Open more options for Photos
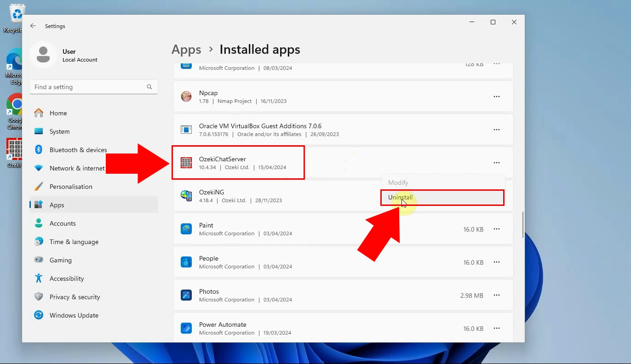The image size is (631, 364). point(497,295)
